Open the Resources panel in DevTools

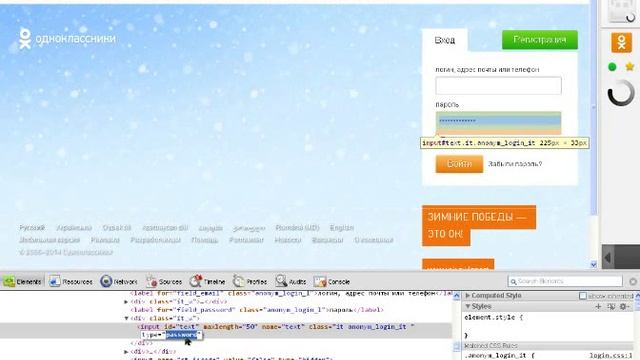pos(71,282)
